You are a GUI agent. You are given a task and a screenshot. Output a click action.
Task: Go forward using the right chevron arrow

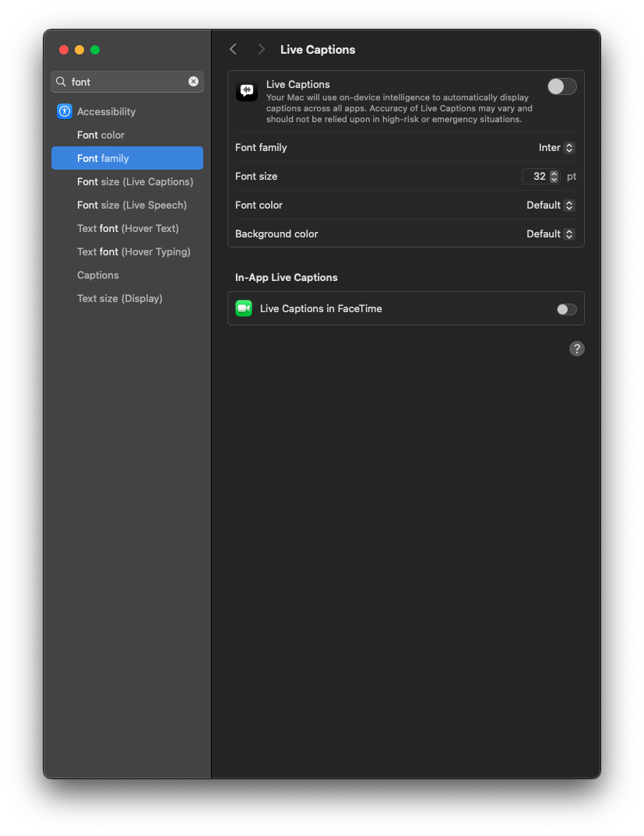tap(261, 49)
